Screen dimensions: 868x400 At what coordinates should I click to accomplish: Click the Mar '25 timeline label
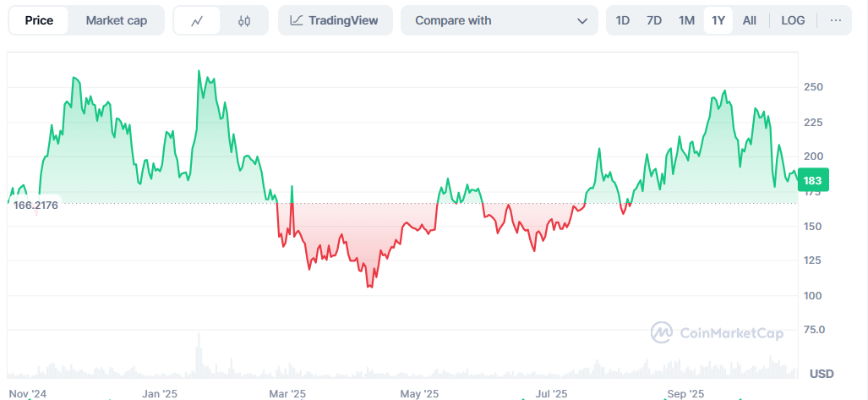(x=287, y=393)
